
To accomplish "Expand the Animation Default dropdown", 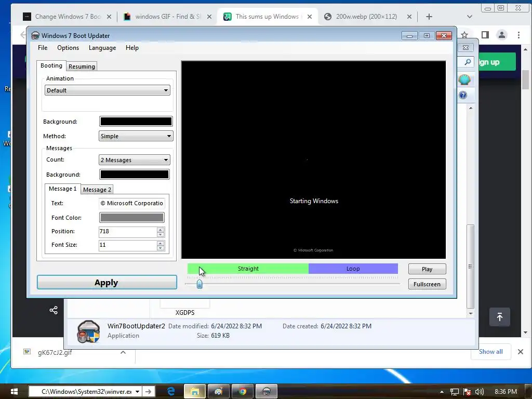I will (107, 90).
